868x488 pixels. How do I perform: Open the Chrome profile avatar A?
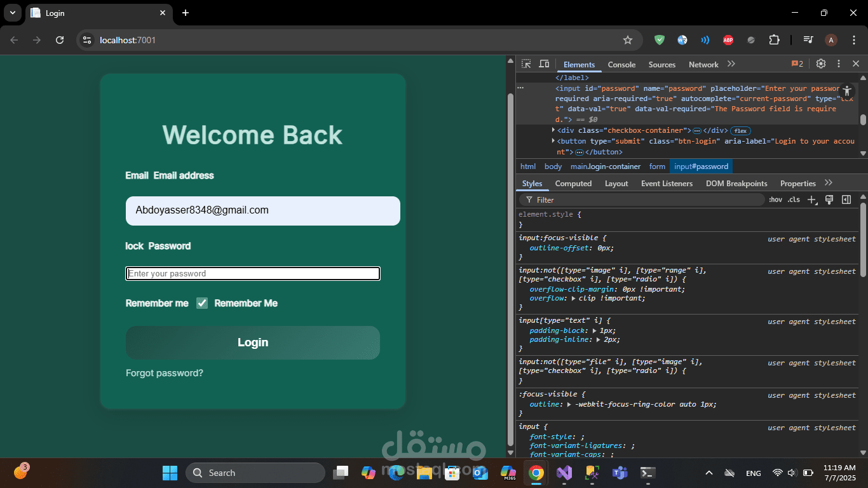pos(831,40)
